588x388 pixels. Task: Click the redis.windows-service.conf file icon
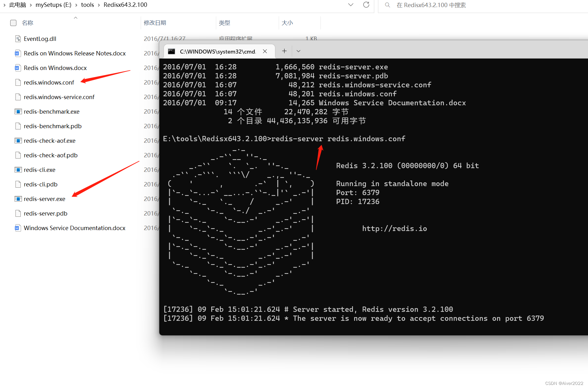[18, 97]
